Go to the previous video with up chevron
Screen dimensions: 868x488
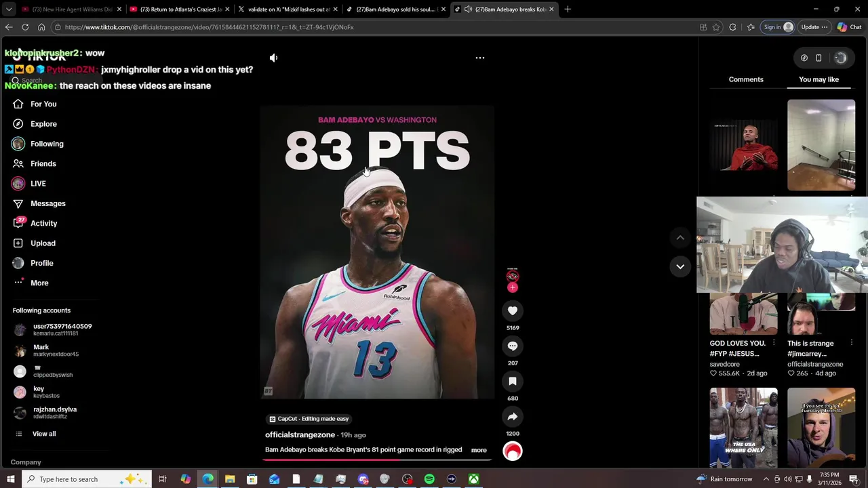click(x=680, y=237)
